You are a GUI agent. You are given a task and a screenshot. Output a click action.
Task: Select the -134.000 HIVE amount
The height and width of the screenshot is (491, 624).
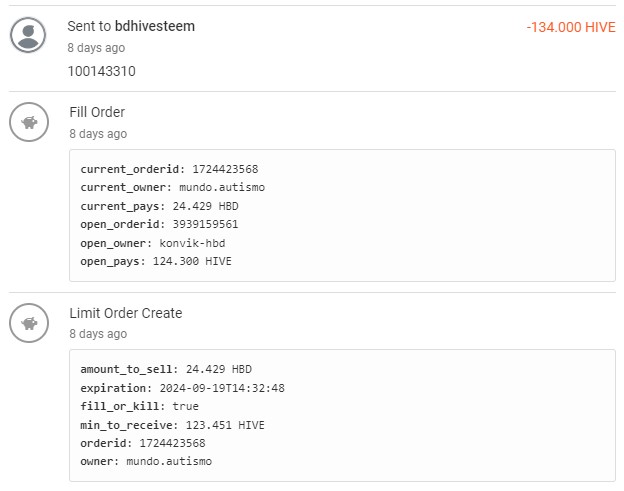[x=571, y=27]
